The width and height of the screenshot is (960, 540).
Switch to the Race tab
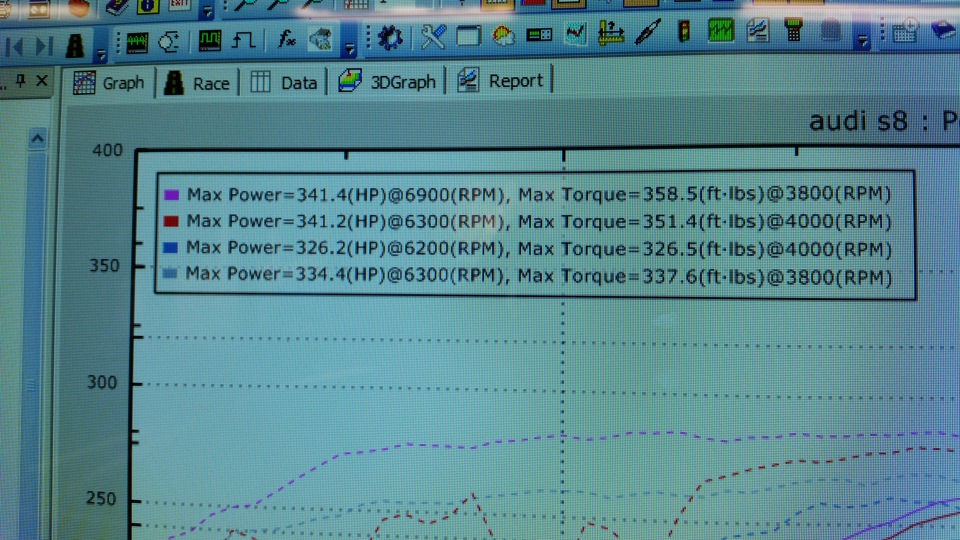[197, 83]
